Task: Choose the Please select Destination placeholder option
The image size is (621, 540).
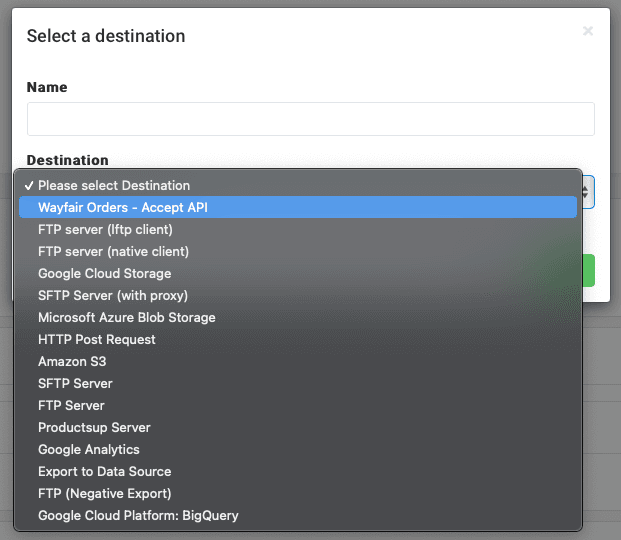Action: 114,185
